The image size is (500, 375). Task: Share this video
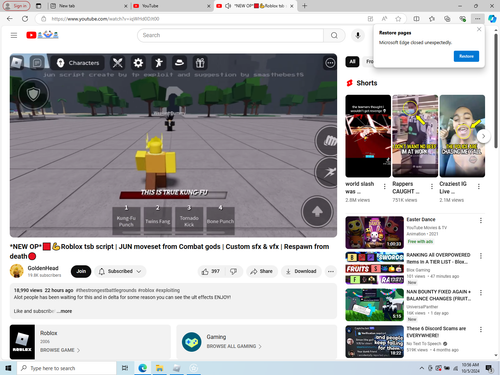tap(262, 271)
